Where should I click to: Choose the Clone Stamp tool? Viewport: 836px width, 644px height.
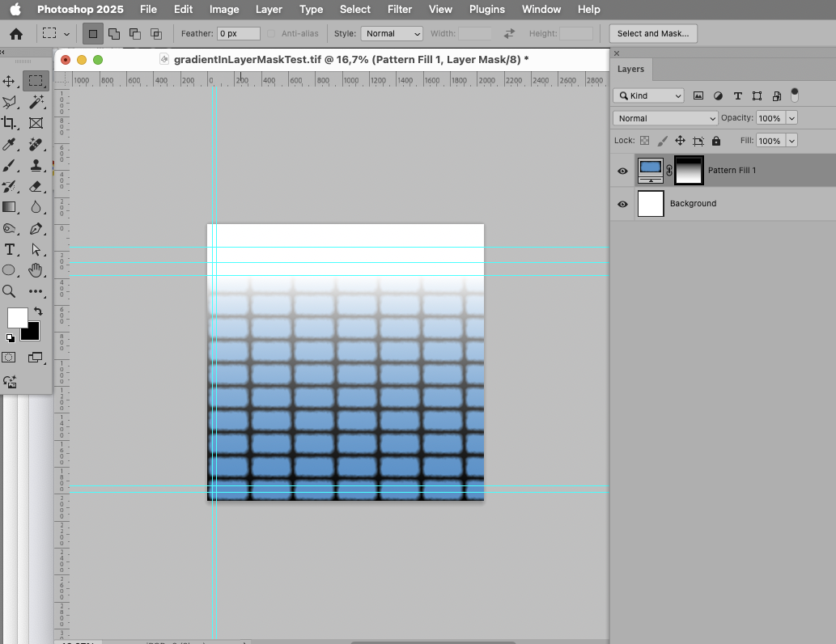click(36, 165)
